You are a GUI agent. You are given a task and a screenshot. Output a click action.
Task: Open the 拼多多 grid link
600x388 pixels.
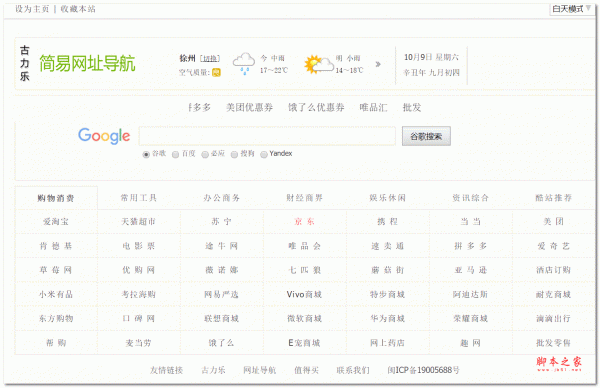[x=470, y=246]
